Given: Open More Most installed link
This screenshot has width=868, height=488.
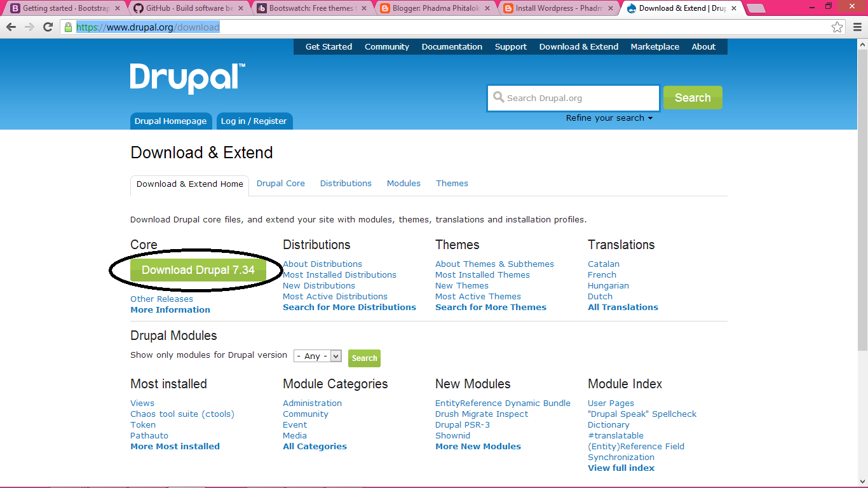Looking at the screenshot, I should 175,446.
